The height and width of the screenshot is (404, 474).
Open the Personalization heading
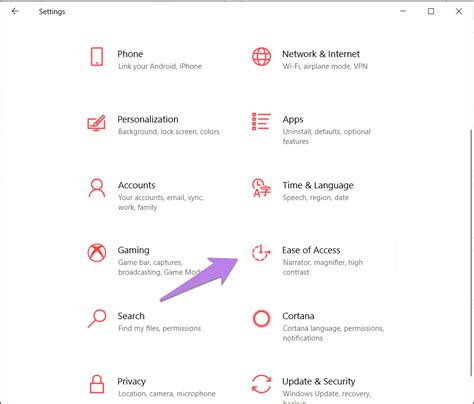point(148,119)
